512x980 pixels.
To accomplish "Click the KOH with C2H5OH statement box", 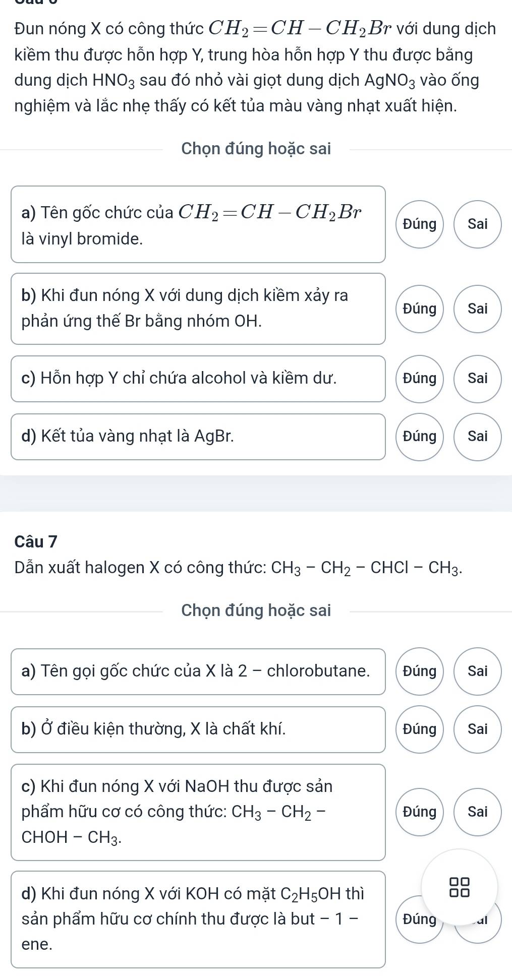I will (x=198, y=920).
